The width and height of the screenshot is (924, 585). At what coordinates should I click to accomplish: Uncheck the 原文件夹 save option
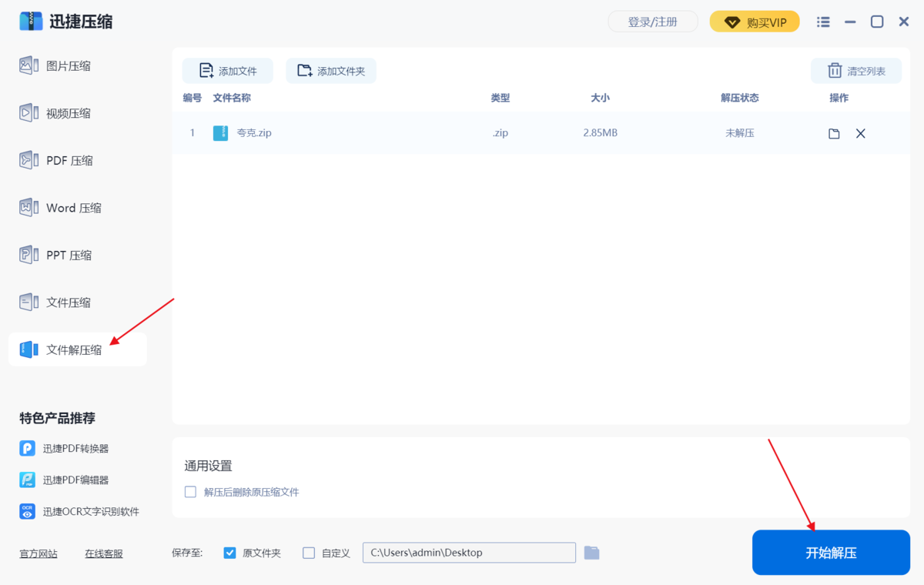pos(229,552)
